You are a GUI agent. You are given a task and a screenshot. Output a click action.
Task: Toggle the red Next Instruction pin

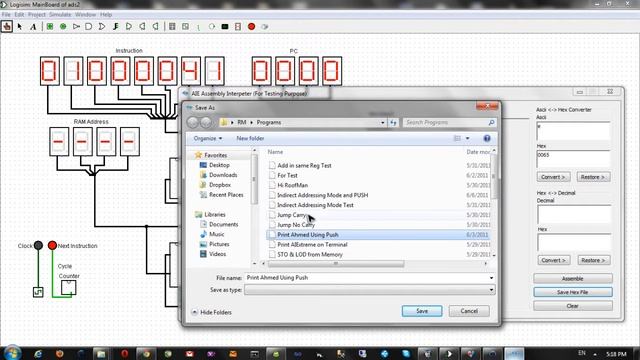52,245
